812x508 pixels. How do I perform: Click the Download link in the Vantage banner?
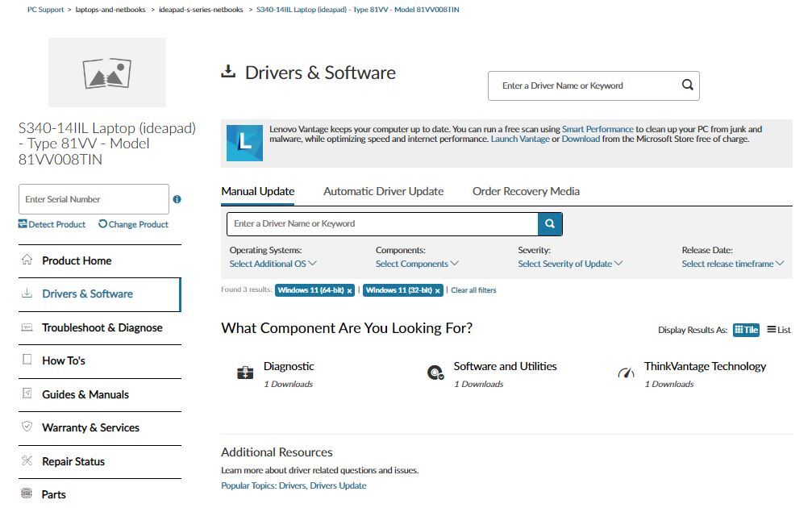pyautogui.click(x=581, y=139)
